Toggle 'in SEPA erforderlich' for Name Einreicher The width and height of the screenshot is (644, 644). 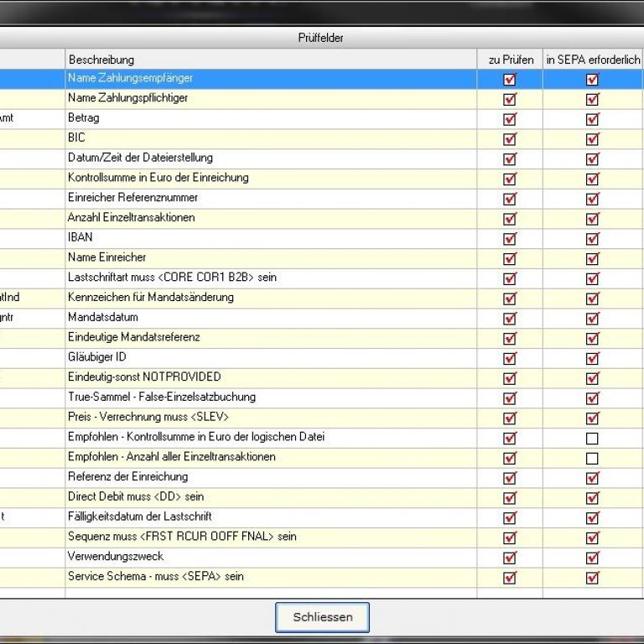click(592, 259)
